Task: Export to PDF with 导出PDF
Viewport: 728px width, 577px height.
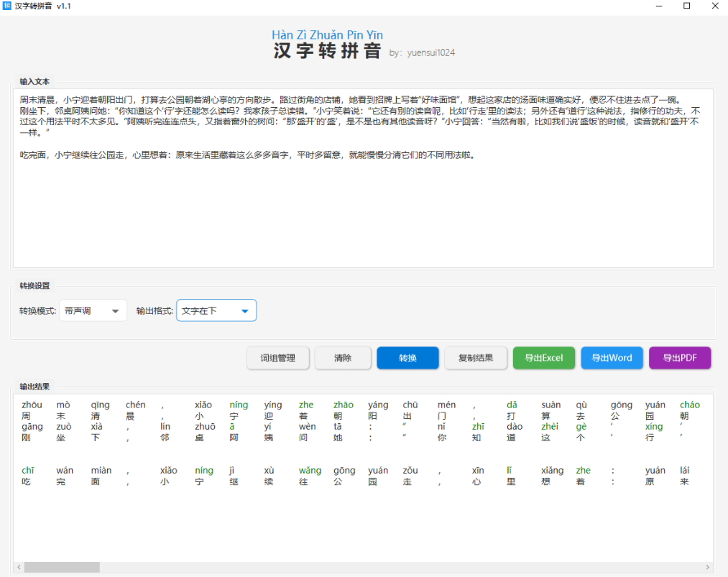Action: pos(680,358)
